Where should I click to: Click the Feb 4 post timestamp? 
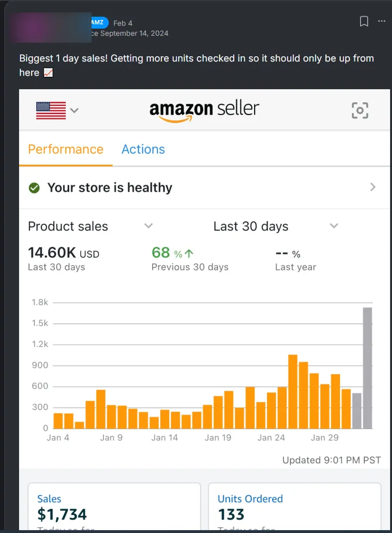pyautogui.click(x=123, y=23)
